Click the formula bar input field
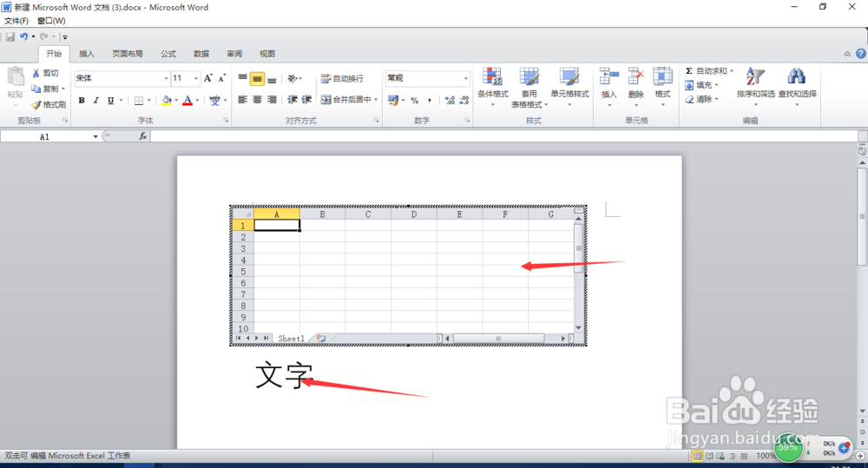Viewport: 868px width, 468px height. (x=503, y=135)
